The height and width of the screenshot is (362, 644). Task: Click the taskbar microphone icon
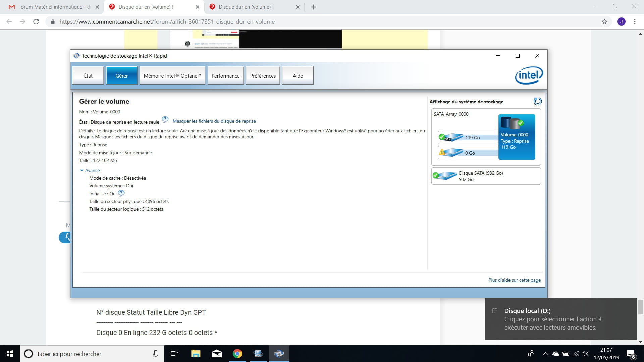click(156, 354)
